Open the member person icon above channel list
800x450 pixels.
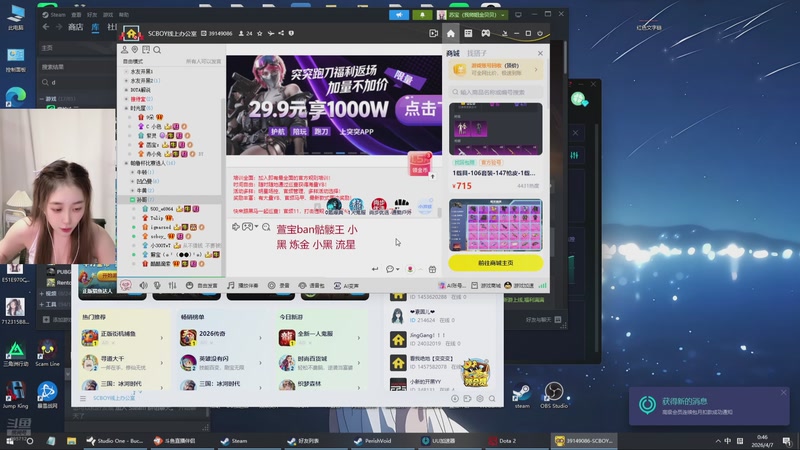pos(124,50)
